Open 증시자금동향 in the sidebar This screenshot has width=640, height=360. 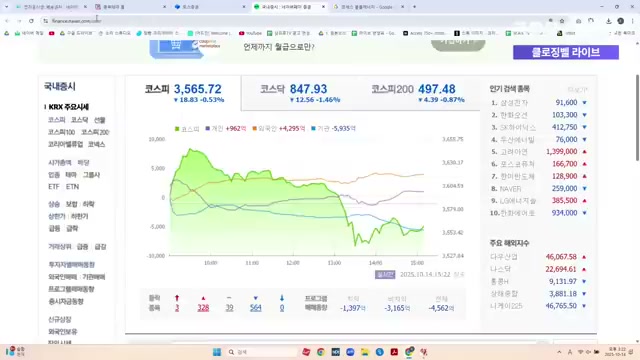[66, 301]
